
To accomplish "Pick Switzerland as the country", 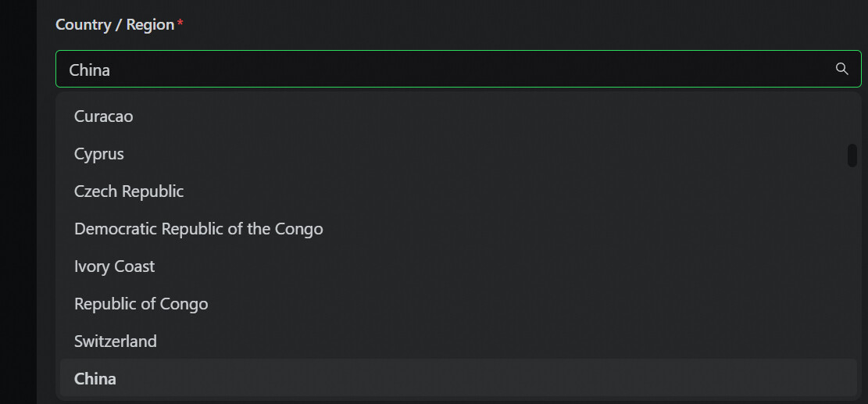I will 116,341.
